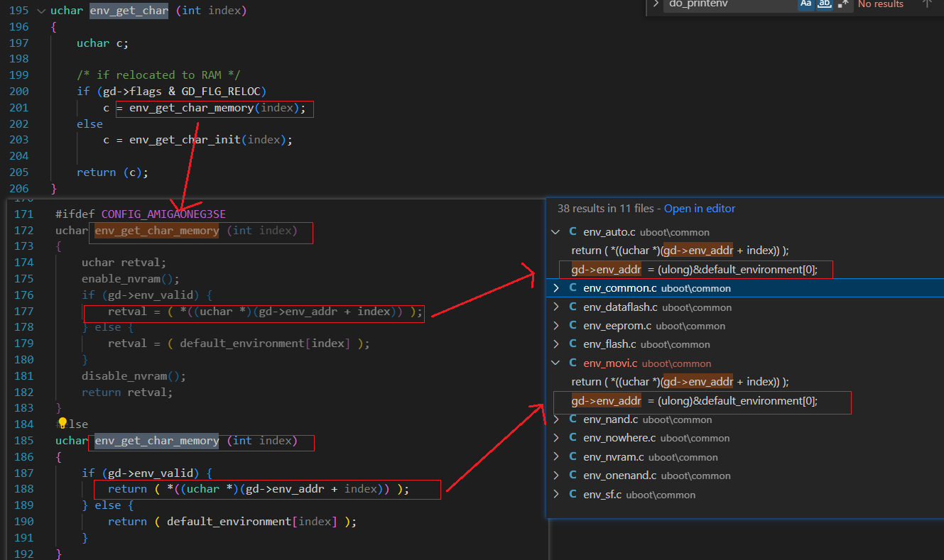
Task: Collapse the fold arrow at line 195
Action: (x=40, y=11)
